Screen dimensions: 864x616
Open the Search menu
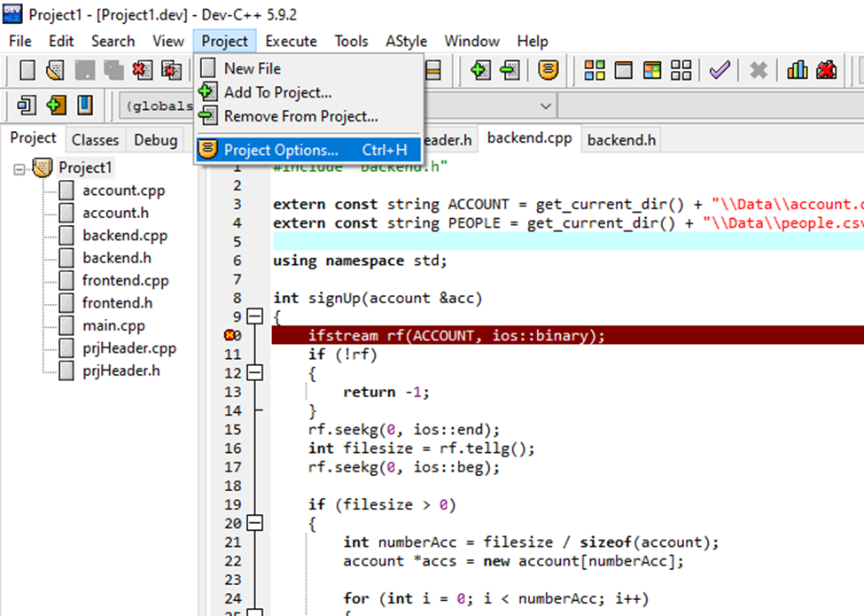click(113, 42)
